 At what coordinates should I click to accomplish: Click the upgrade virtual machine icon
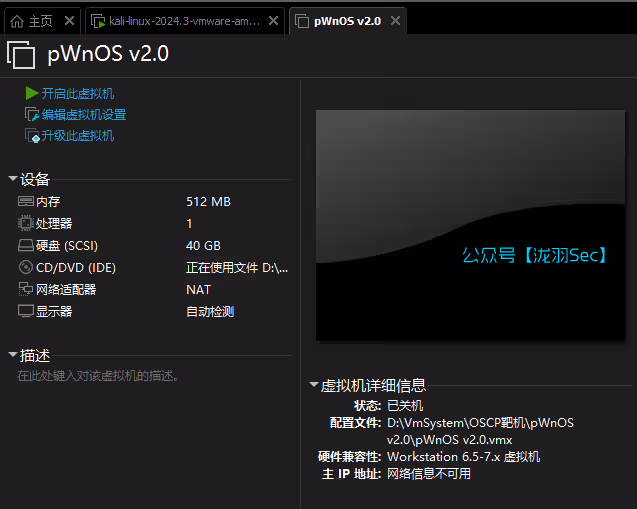(x=32, y=136)
